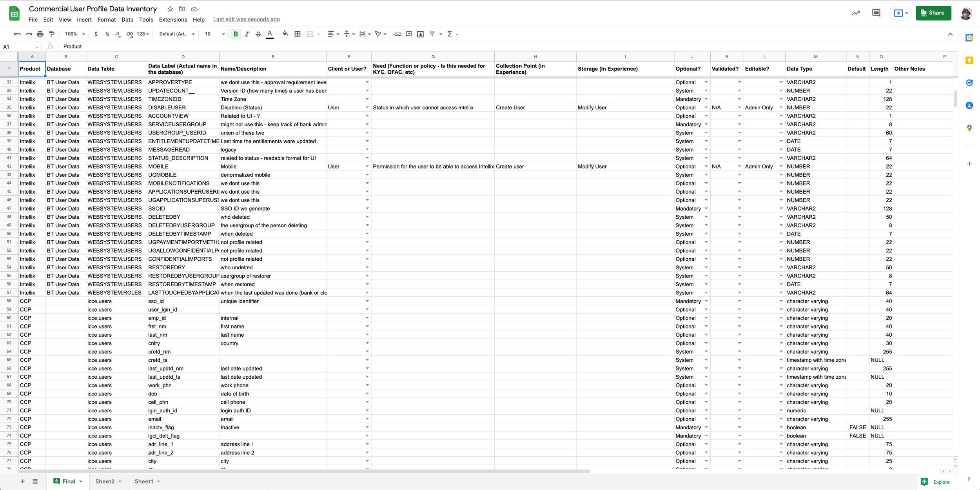Toggle Bold formatting
The width and height of the screenshot is (980, 490).
(236, 34)
